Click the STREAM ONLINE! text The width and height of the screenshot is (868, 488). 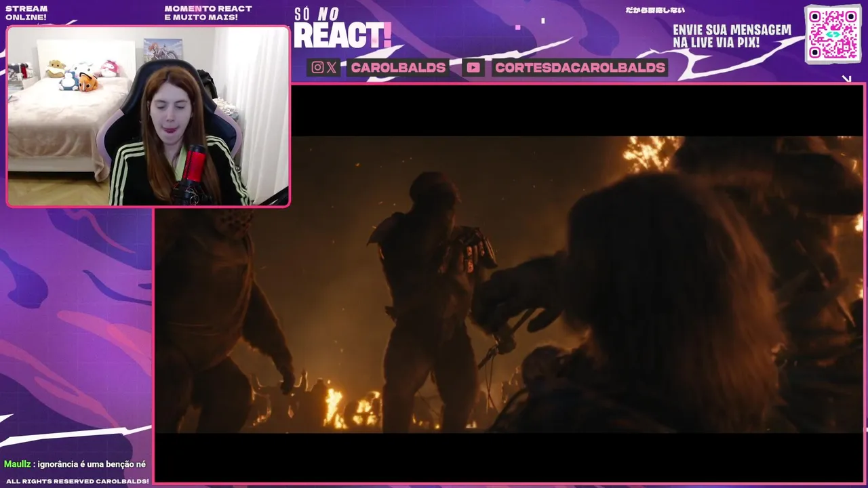pos(26,13)
